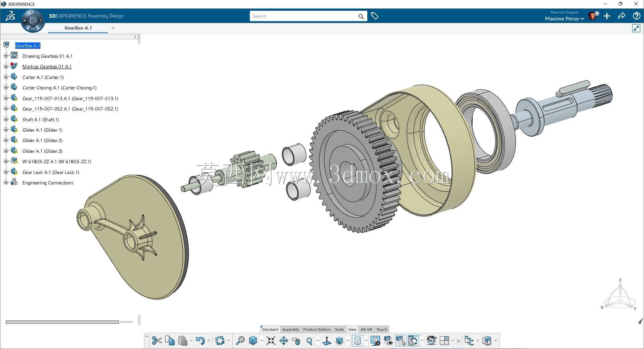
Task: Expand the Engineering Connections node
Action: tap(6, 182)
